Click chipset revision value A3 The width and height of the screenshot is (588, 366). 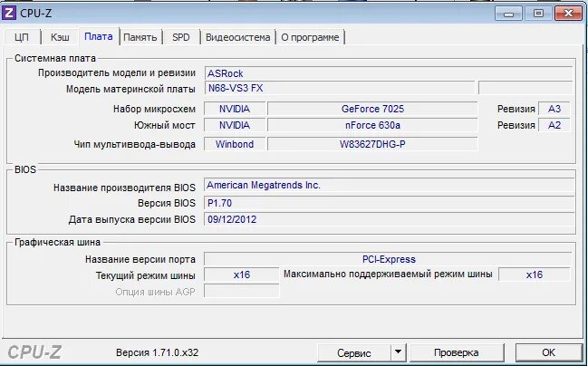pos(554,109)
